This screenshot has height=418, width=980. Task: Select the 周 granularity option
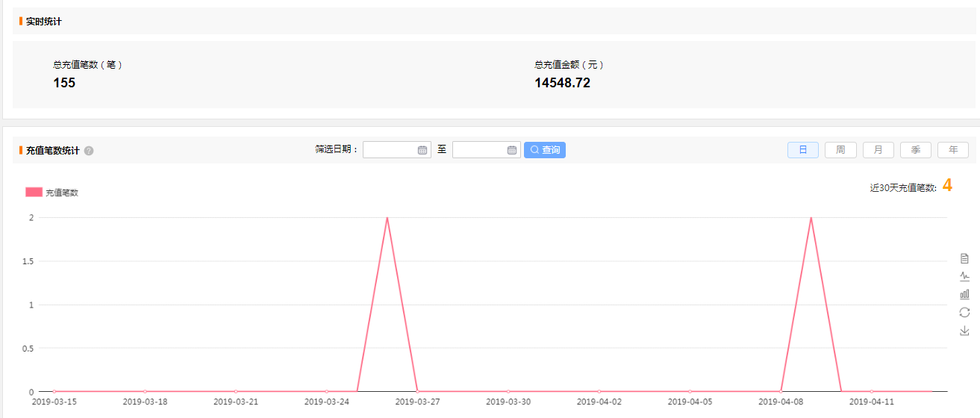click(x=840, y=150)
